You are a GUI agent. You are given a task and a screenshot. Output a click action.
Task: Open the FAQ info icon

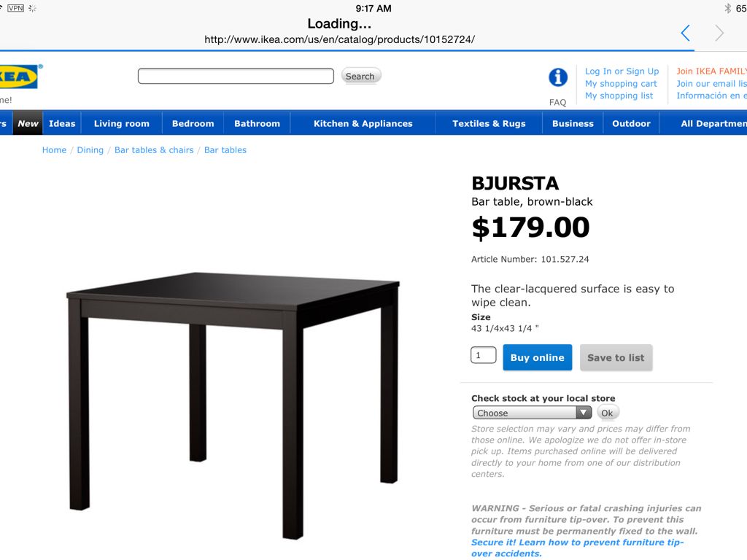[558, 77]
